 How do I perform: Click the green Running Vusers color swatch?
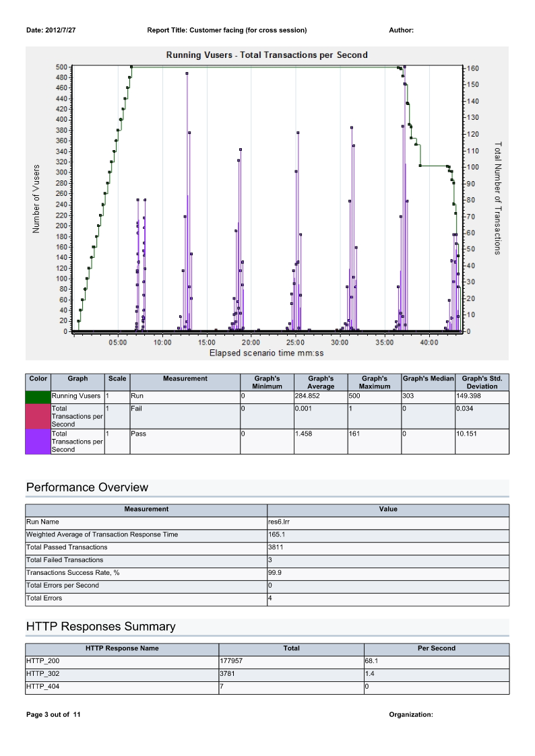(38, 397)
